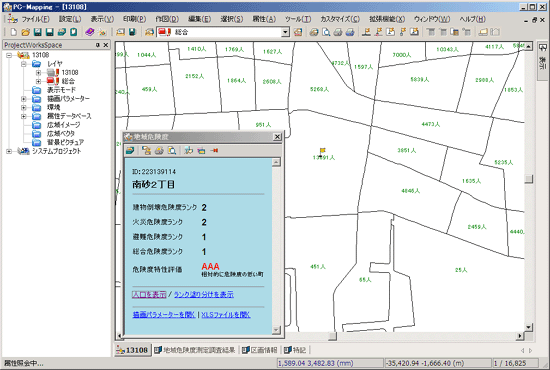Open the 総合 layer combo box dropdown arrow
The image size is (550, 370).
tap(286, 32)
